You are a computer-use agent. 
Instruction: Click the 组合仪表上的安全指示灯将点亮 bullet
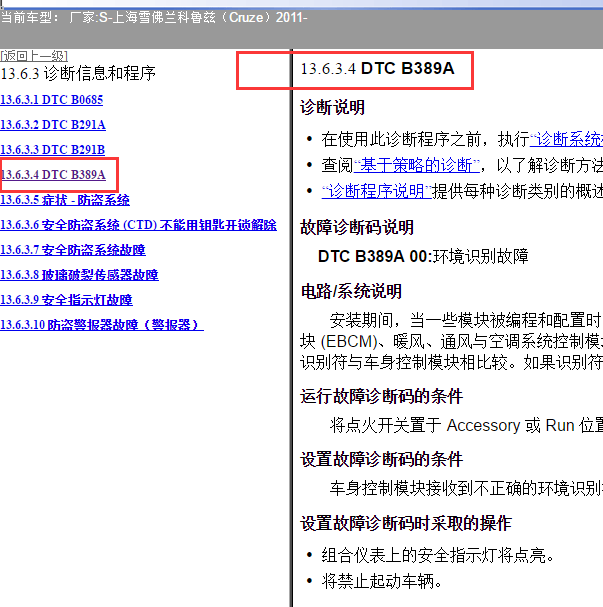click(438, 556)
